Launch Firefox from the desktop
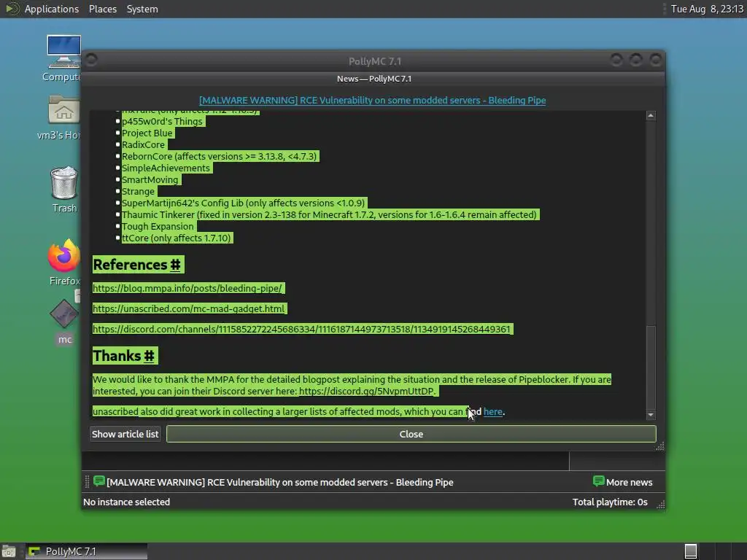 click(64, 256)
